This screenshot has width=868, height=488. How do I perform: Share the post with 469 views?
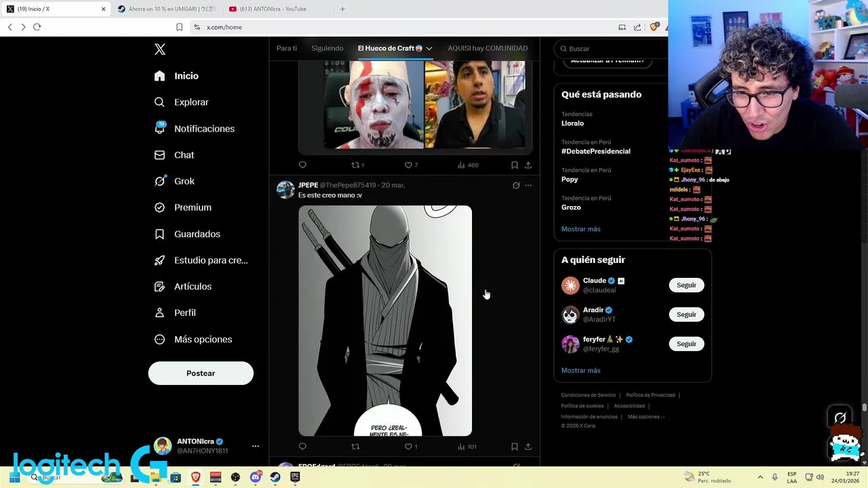(x=528, y=165)
